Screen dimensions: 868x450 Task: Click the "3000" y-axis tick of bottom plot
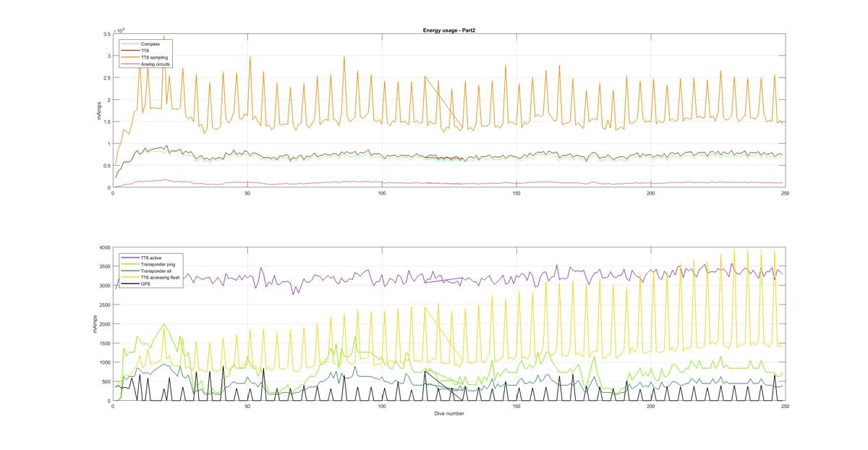click(105, 286)
